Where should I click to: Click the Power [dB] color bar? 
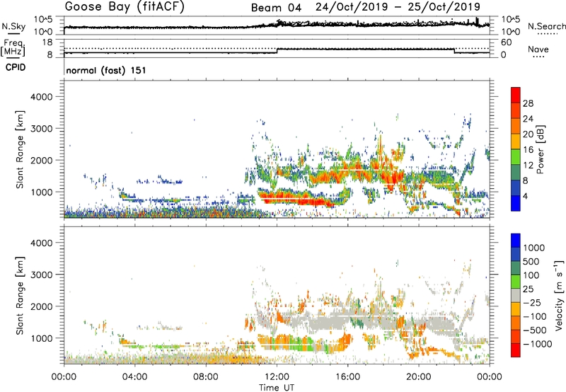click(x=516, y=149)
